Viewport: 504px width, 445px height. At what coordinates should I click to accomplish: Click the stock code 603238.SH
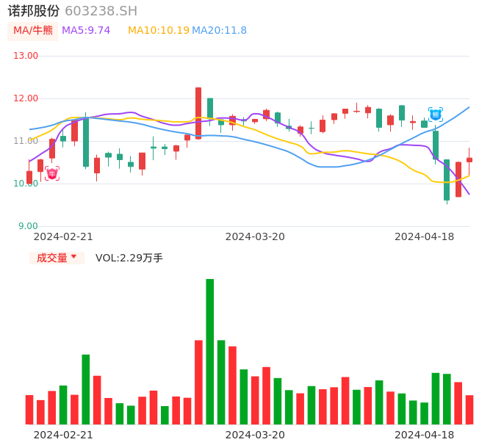101,11
